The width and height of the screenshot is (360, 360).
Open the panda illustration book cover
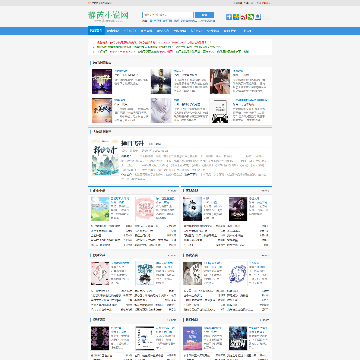[220, 110]
